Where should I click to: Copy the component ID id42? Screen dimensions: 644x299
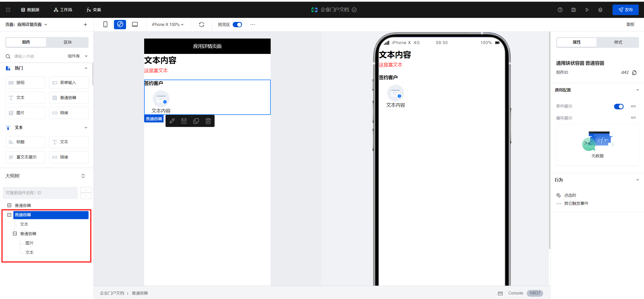coord(634,73)
